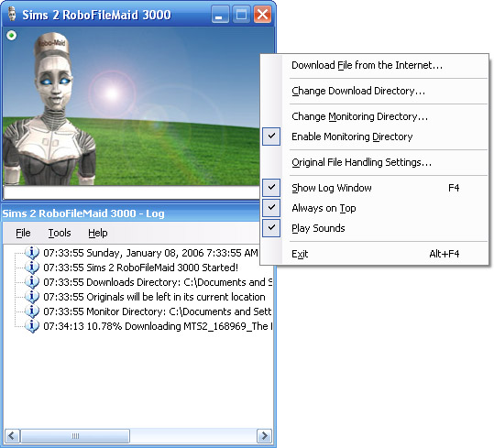Click the green status indicator light
This screenshot has height=448, width=494.
pos(12,35)
